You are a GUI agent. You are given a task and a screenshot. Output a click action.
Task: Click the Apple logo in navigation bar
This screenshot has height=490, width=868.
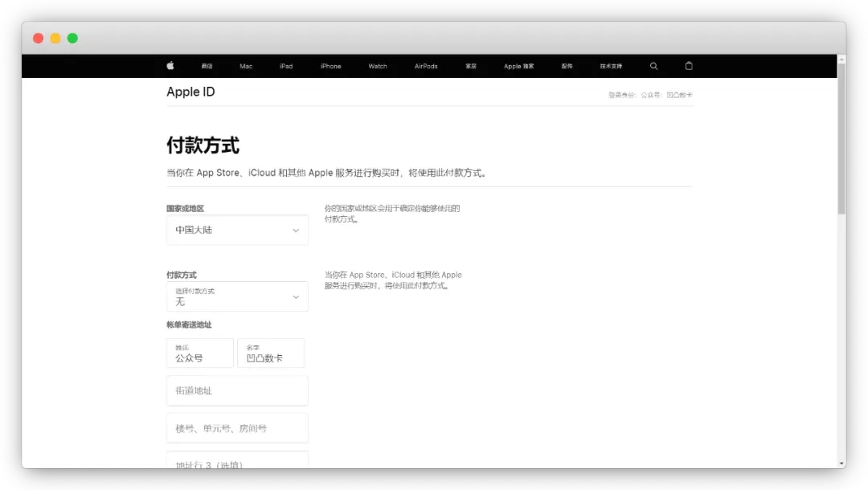170,66
